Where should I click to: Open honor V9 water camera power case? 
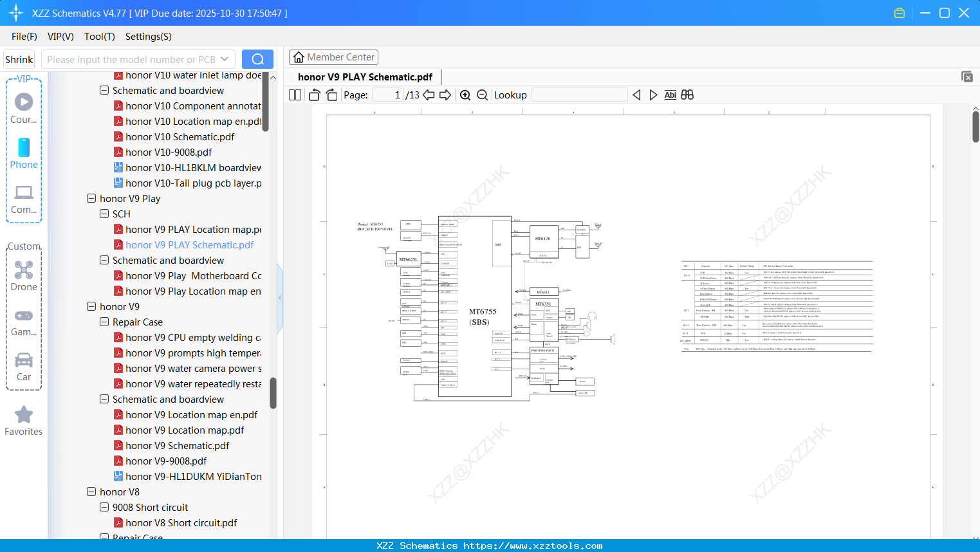187,369
